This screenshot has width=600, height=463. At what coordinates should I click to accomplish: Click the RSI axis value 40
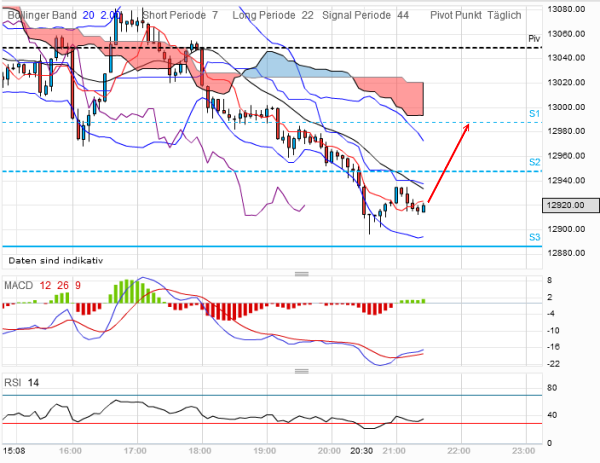click(x=552, y=415)
